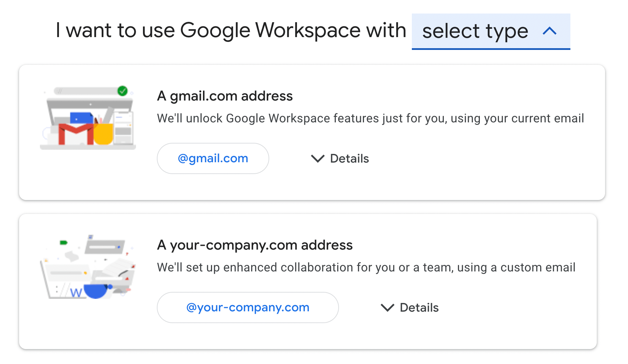This screenshot has height=364, width=628.
Task: Click the green battery shape in the company illustration
Action: (63, 243)
